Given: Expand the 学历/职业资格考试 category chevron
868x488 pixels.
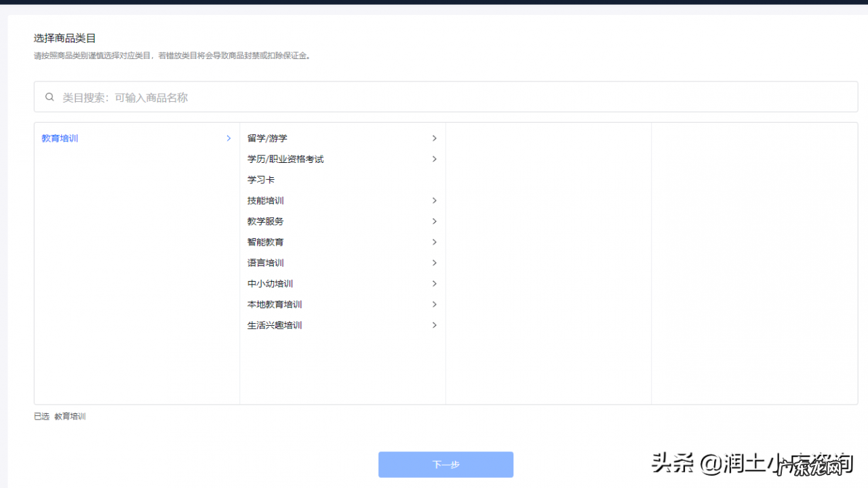Looking at the screenshot, I should pos(435,159).
